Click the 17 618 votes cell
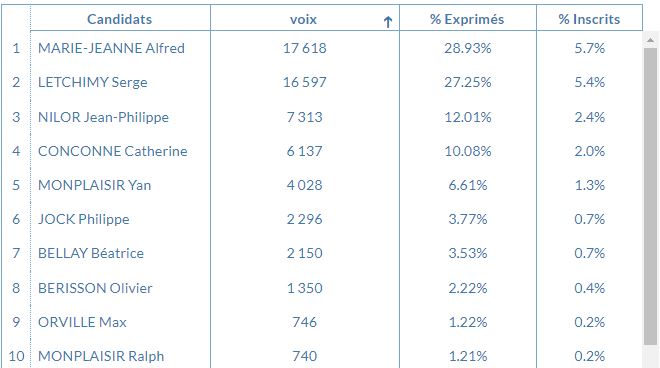This screenshot has height=368, width=660. point(305,48)
